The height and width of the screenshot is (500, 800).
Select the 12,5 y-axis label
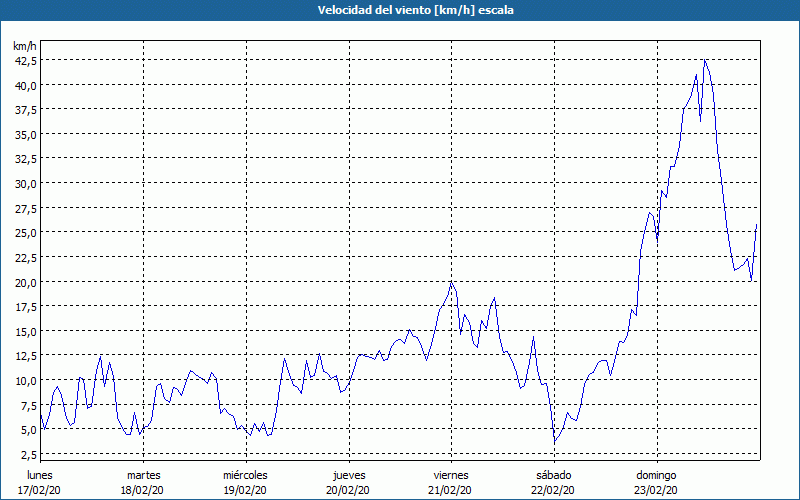(26, 356)
